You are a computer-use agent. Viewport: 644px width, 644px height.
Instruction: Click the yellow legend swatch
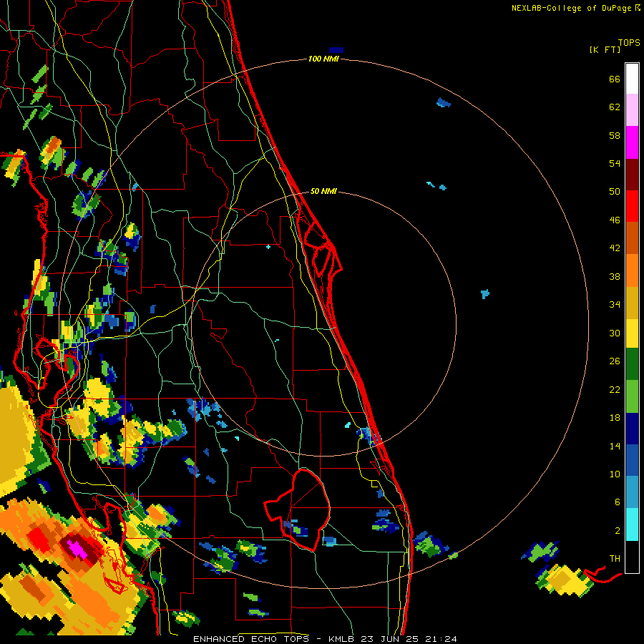pos(632,333)
